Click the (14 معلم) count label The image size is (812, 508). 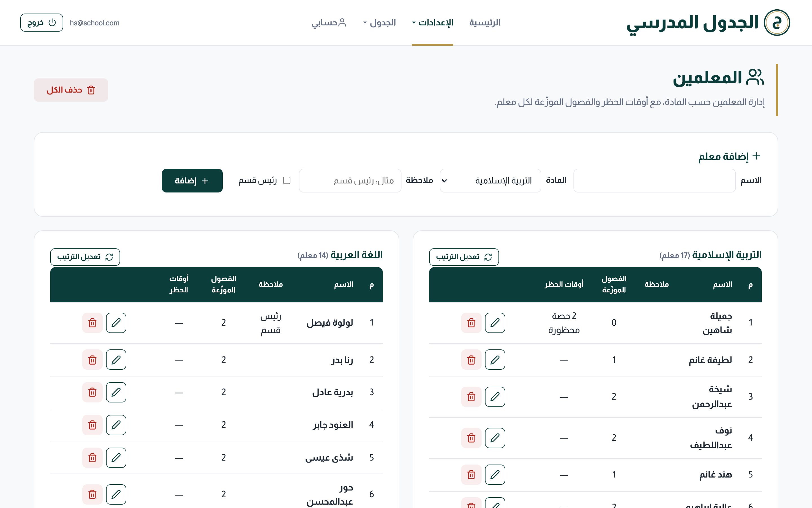[312, 255]
